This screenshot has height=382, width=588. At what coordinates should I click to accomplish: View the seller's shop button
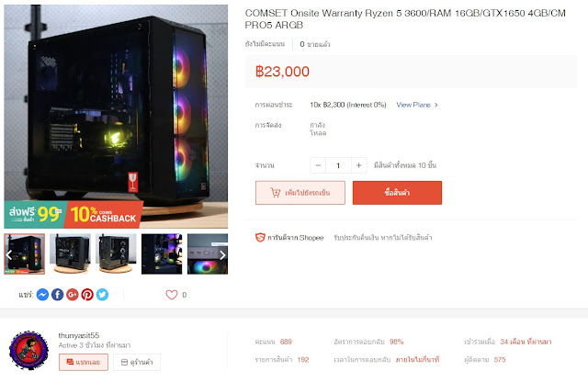(137, 362)
